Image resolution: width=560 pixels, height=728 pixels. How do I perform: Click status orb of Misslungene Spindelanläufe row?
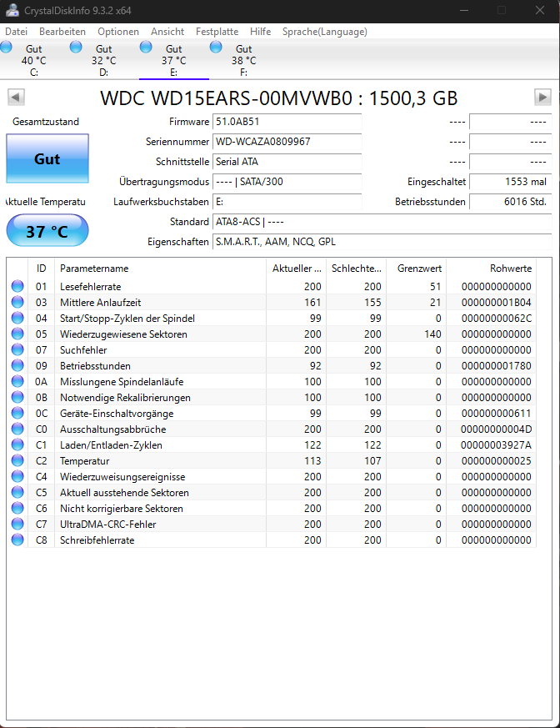point(17,382)
